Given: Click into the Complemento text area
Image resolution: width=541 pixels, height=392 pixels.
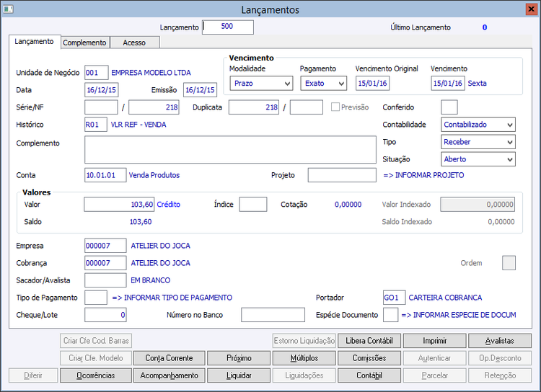Looking at the screenshot, I should [x=230, y=150].
